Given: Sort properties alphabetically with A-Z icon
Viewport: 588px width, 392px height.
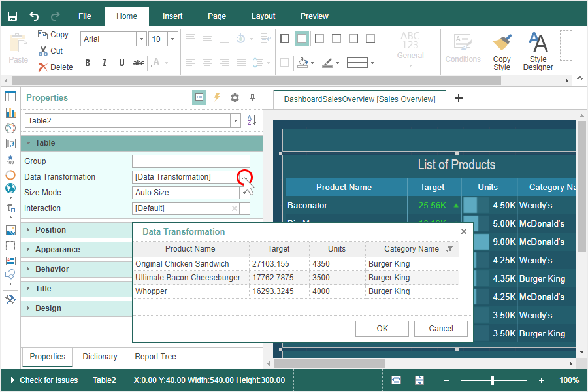Looking at the screenshot, I should (x=252, y=120).
